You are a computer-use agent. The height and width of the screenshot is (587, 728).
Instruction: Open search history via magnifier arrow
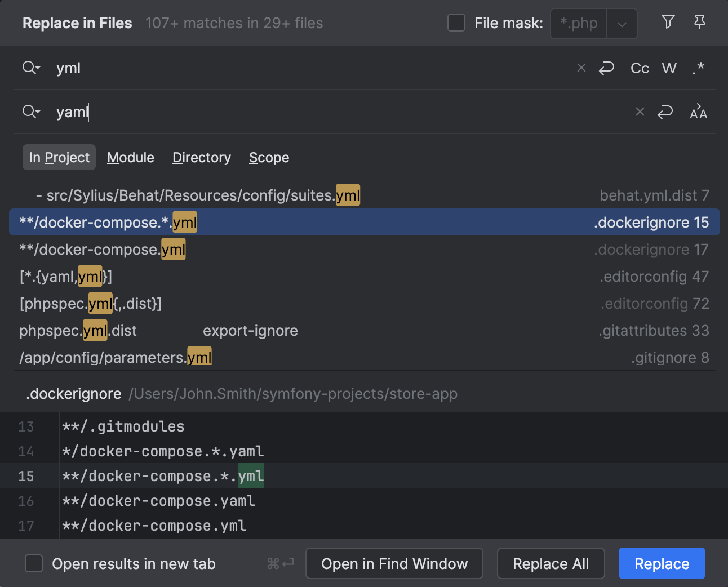point(31,68)
